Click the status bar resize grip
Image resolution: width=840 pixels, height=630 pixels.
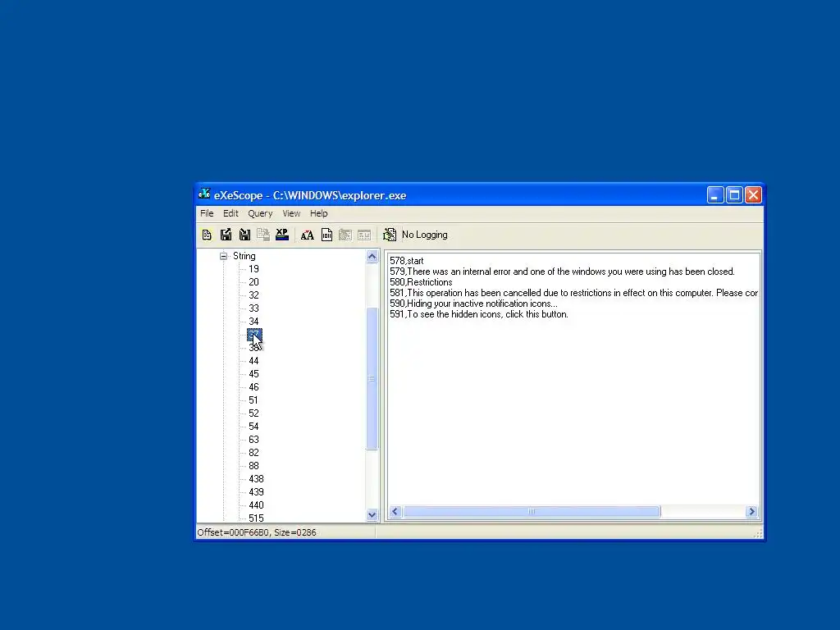point(758,533)
